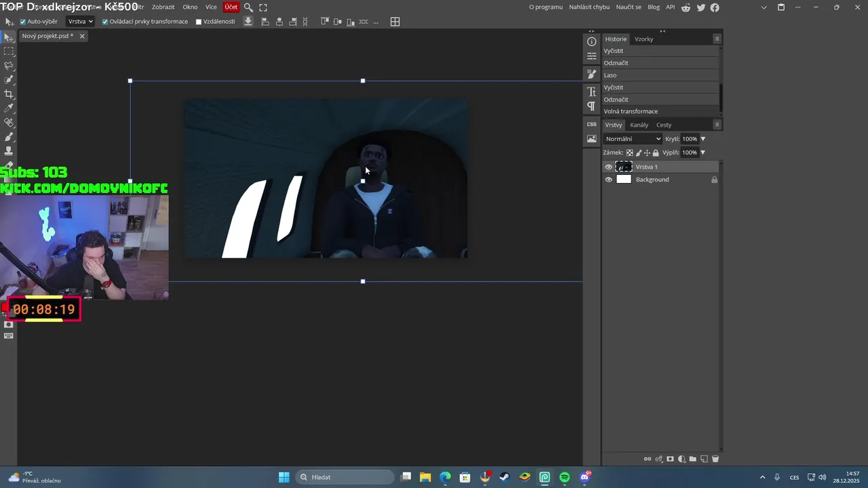868x488 pixels.
Task: Open the Historie panel options menu
Action: pos(717,39)
